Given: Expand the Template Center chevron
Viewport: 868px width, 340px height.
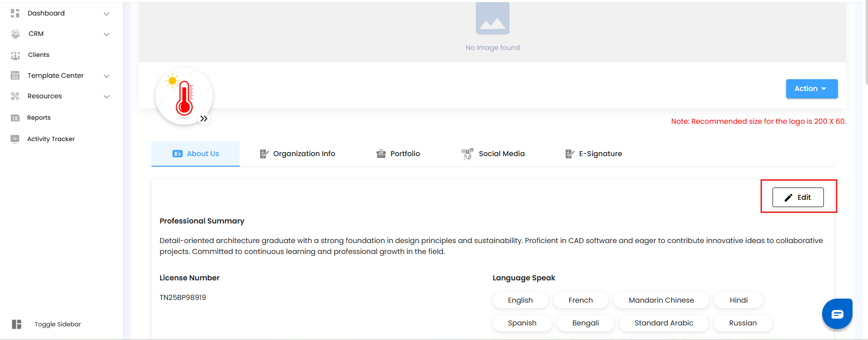Looking at the screenshot, I should (x=106, y=76).
